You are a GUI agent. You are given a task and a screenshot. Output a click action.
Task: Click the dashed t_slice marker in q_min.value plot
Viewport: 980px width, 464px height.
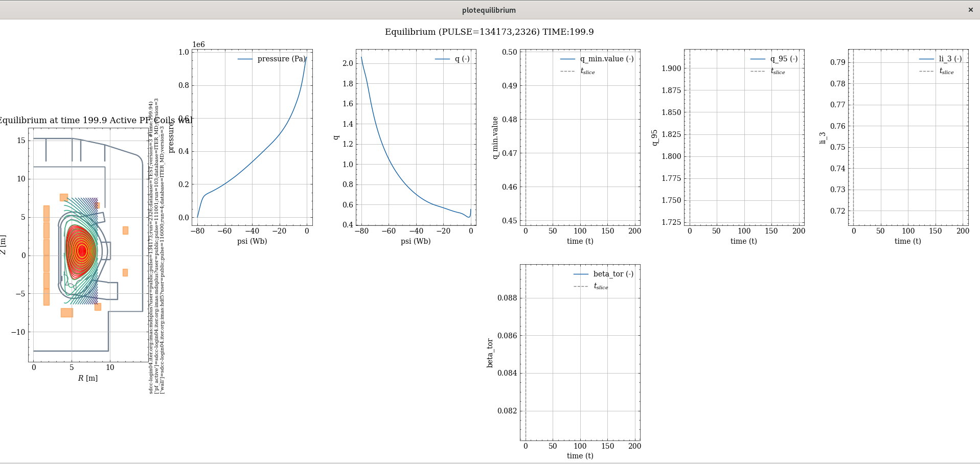tap(526, 137)
